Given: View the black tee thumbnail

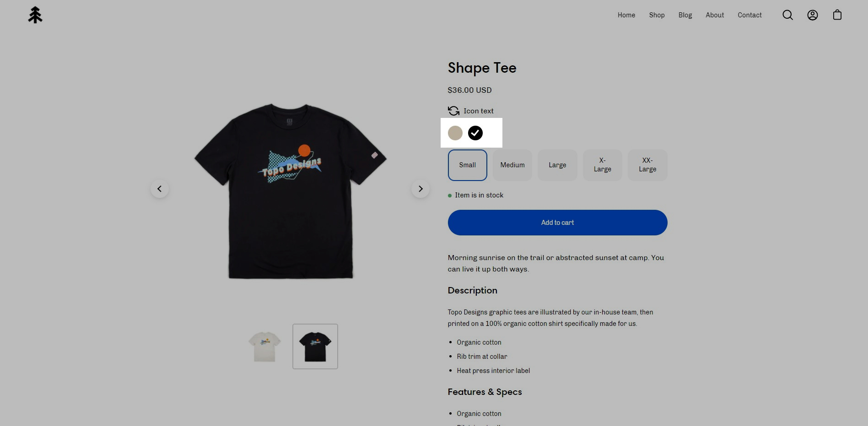Looking at the screenshot, I should pyautogui.click(x=315, y=346).
